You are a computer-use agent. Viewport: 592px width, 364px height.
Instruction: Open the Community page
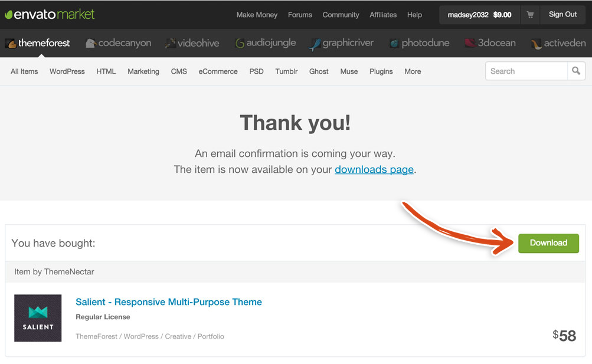341,15
